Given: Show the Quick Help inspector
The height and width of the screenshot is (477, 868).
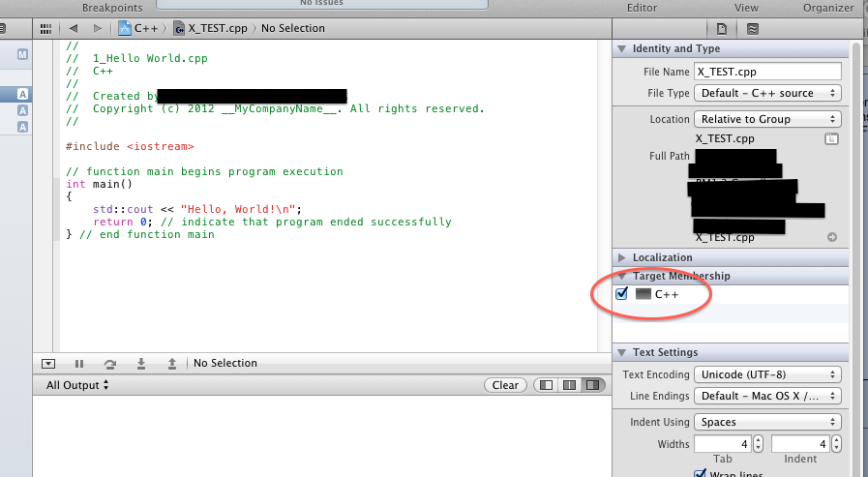Looking at the screenshot, I should tap(753, 28).
